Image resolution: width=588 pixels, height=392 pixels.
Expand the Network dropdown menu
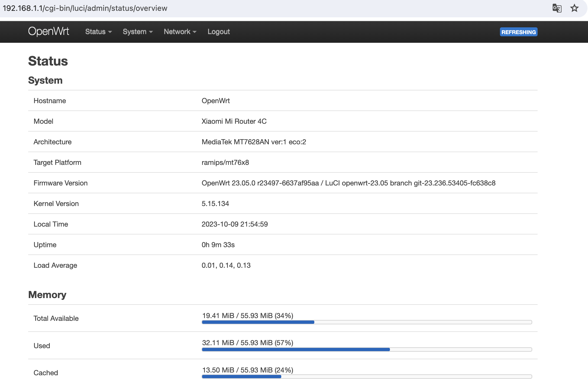pos(180,32)
